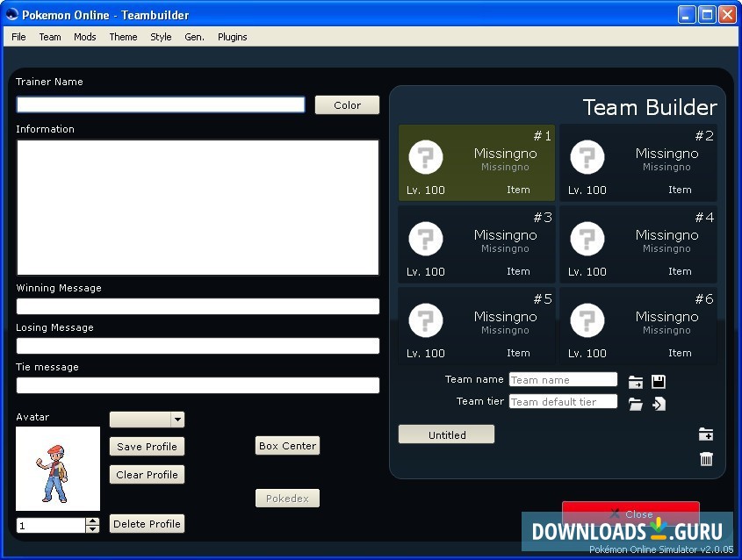Open the Style menu

click(x=161, y=37)
